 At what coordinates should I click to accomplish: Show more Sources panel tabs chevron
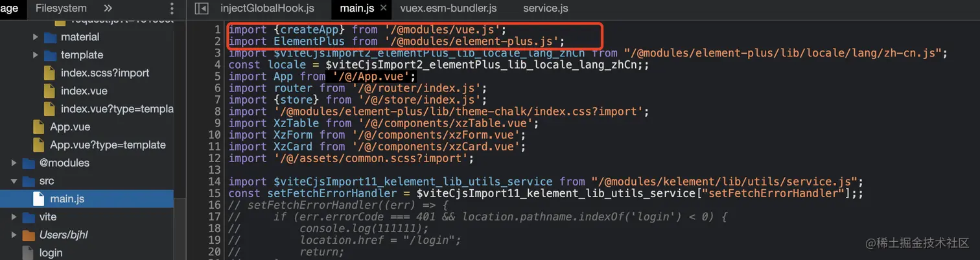point(108,8)
